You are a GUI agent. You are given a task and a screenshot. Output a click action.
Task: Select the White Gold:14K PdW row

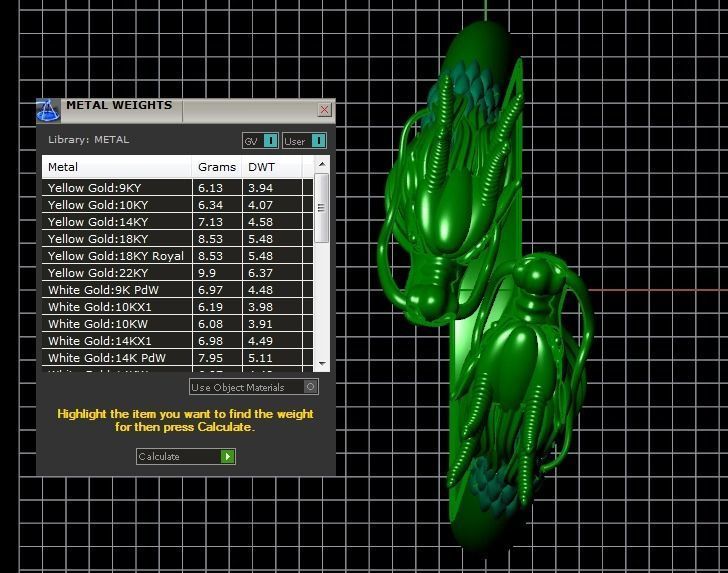pos(177,358)
